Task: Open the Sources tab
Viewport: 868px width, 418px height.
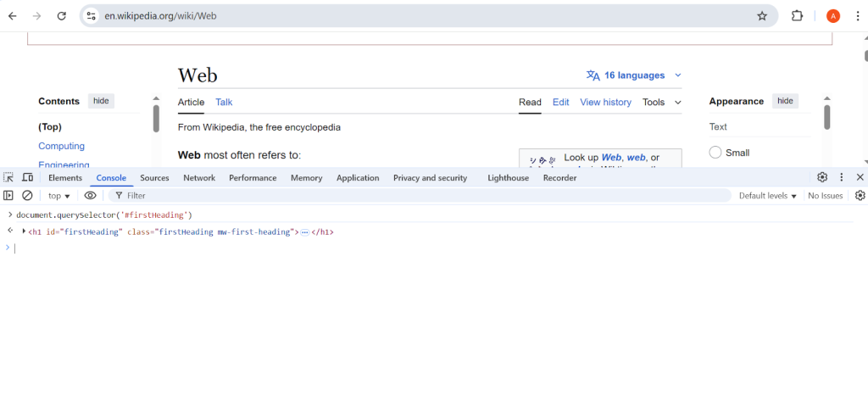Action: [154, 178]
